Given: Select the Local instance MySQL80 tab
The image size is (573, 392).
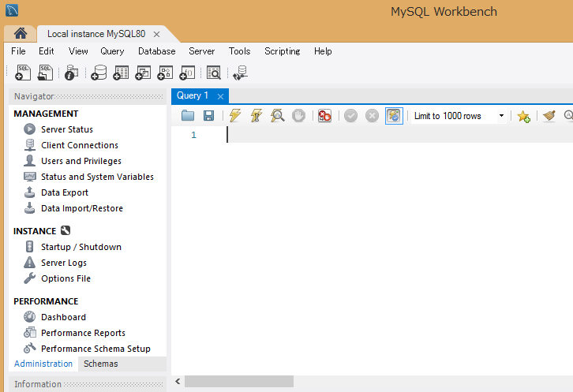Looking at the screenshot, I should click(96, 34).
